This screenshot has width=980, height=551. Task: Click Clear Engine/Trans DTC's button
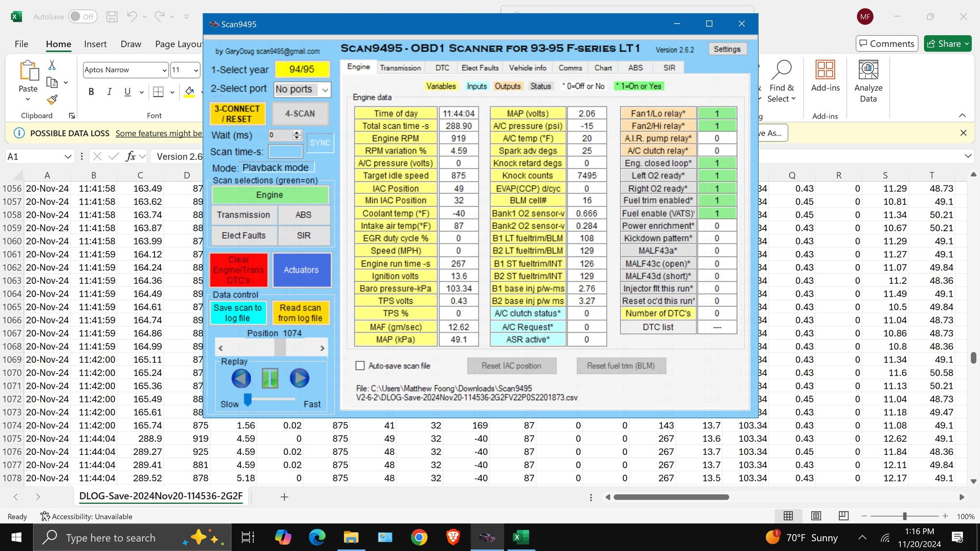coord(238,270)
